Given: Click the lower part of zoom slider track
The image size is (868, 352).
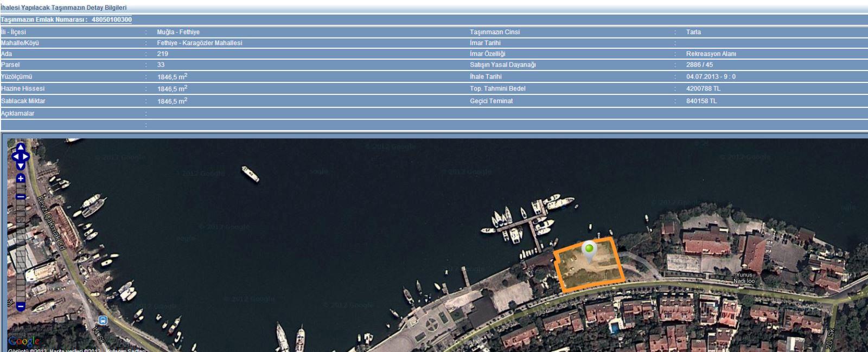Looking at the screenshot, I should (x=21, y=282).
